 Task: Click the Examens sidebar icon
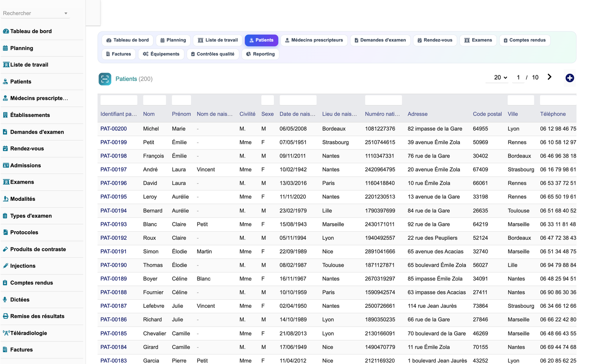pyautogui.click(x=6, y=182)
